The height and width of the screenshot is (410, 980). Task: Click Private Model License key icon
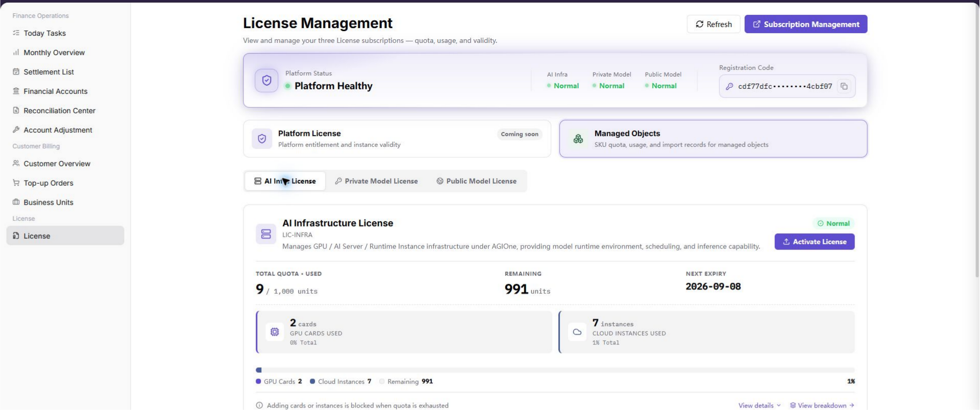coord(338,181)
